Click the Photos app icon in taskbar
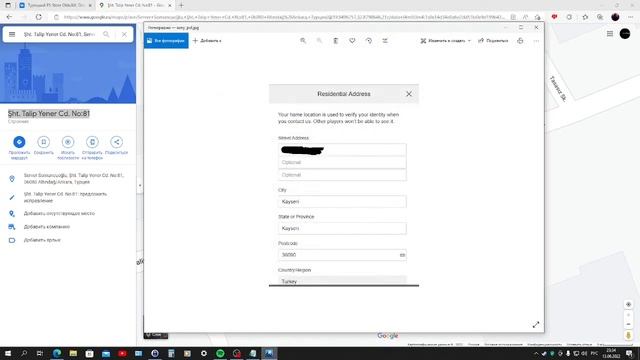This screenshot has height=360, width=640. tap(269, 353)
